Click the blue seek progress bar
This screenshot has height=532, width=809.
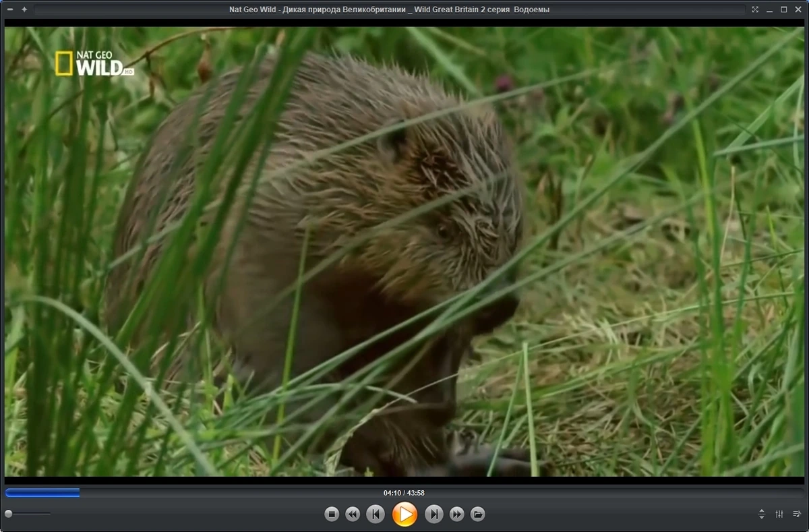tap(42, 493)
